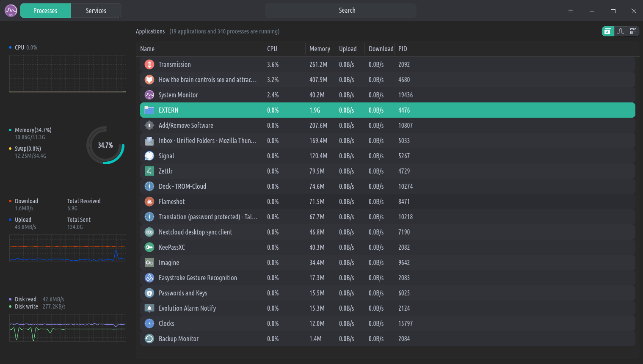The image size is (643, 364).
Task: Sort list by Memory column
Action: [320, 49]
